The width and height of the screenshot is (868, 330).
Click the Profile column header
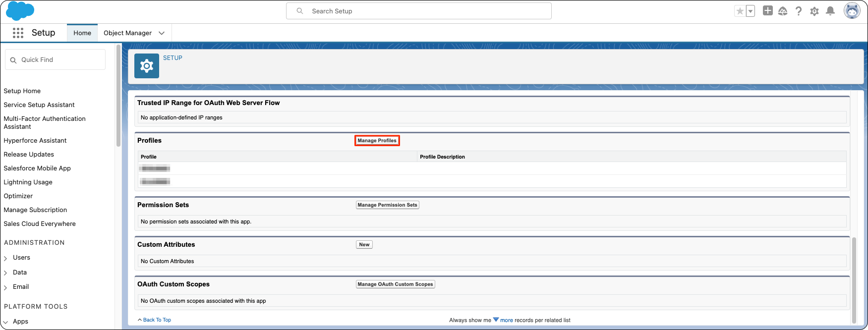(x=149, y=157)
